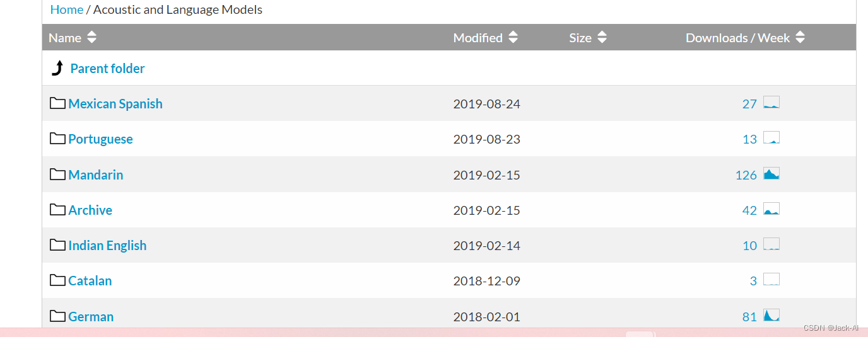The image size is (868, 337).
Task: Open the Archive folder link
Action: [x=90, y=210]
